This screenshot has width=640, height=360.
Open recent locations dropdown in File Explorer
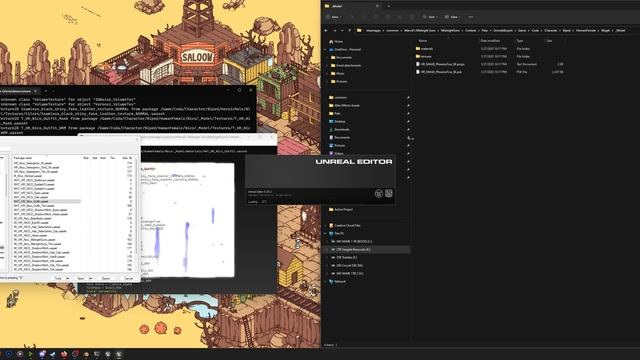click(342, 30)
